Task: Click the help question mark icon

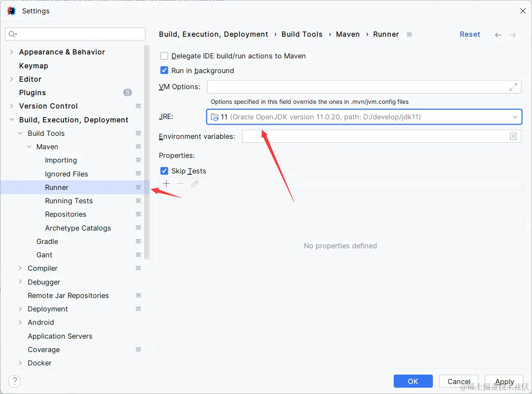Action: point(14,381)
